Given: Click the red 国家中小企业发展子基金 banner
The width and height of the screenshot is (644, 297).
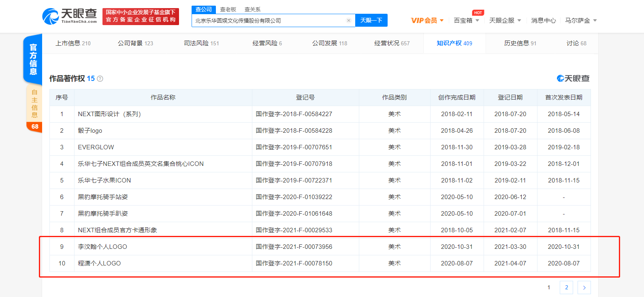Looking at the screenshot, I should (x=141, y=16).
